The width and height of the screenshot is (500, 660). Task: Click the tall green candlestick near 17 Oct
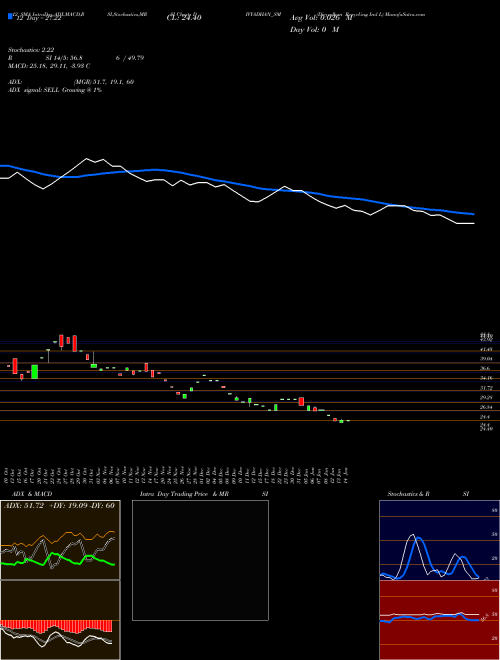click(35, 372)
